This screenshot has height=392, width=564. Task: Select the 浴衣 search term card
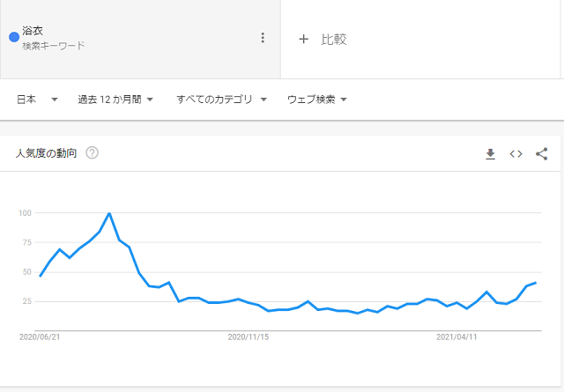pos(140,39)
